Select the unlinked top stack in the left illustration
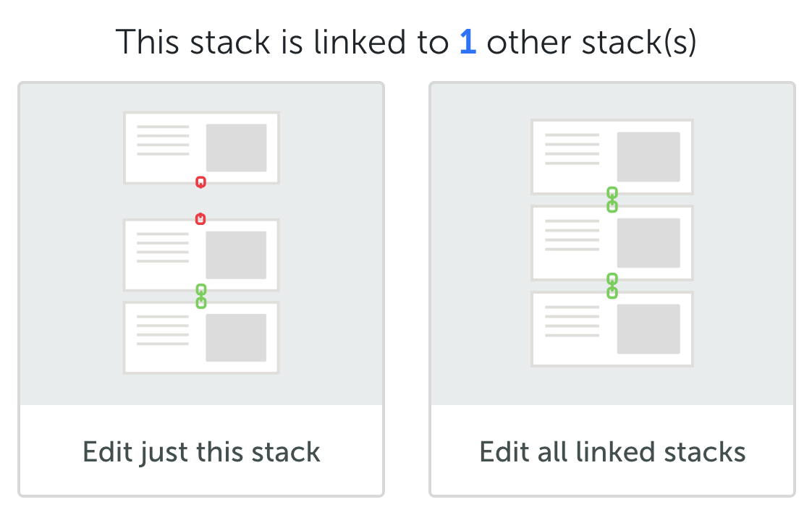This screenshot has height=515, width=812. (201, 147)
